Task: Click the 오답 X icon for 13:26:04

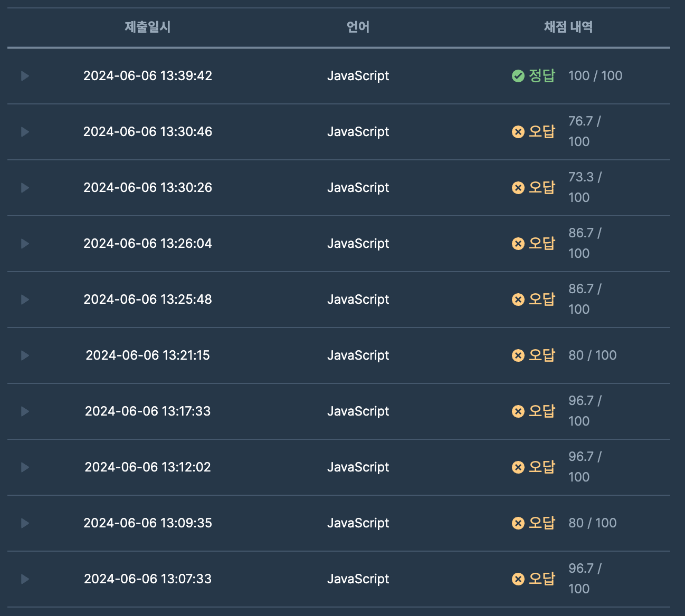Action: [x=518, y=244]
